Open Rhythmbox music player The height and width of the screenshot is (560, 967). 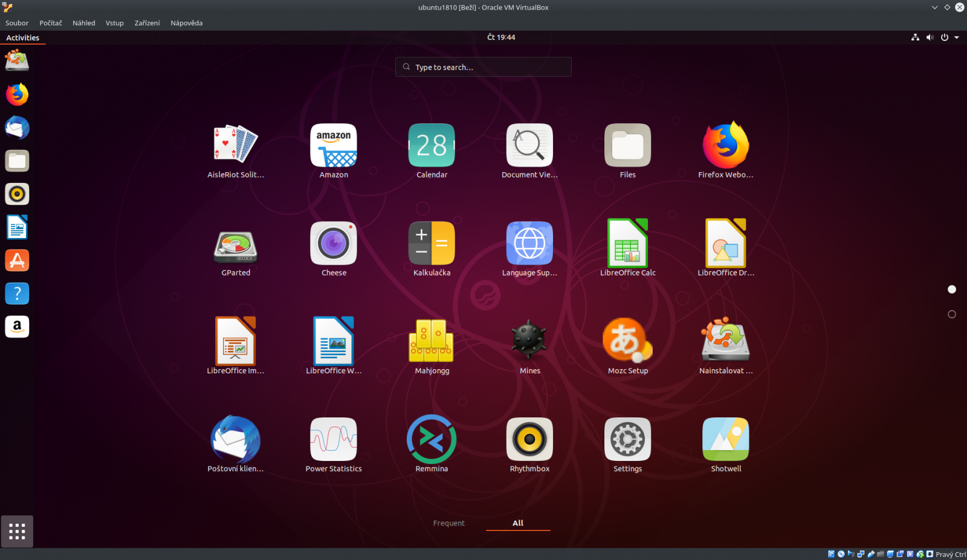[x=529, y=439]
